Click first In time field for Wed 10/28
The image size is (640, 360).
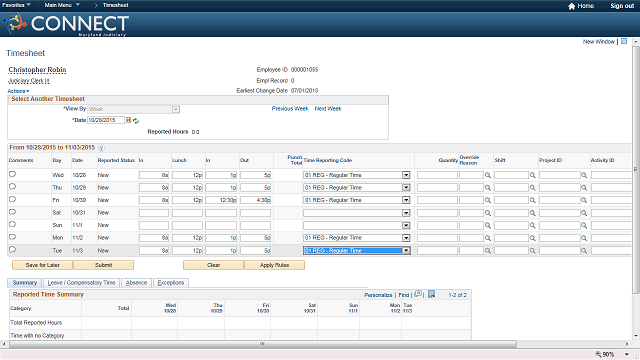coord(154,175)
